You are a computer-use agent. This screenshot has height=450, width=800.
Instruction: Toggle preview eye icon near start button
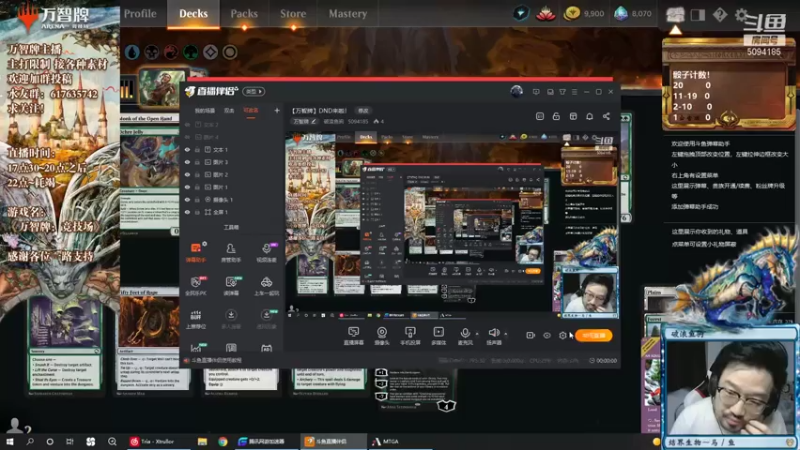547,335
